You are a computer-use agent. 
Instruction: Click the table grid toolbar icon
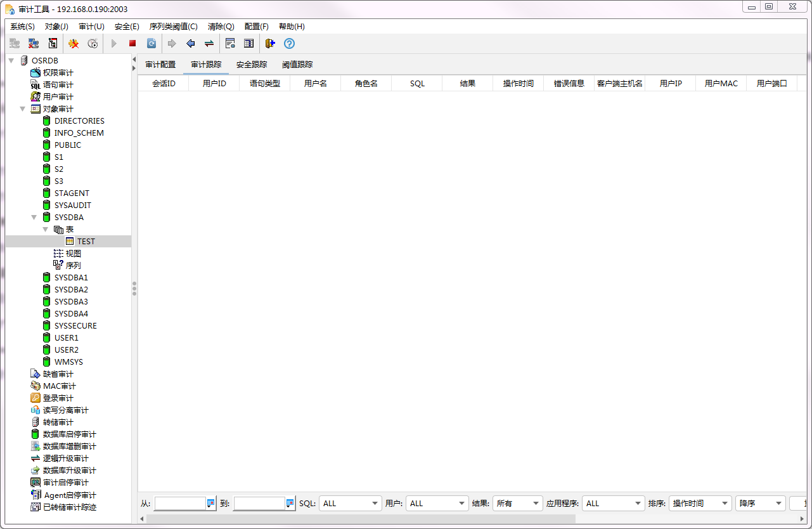249,44
